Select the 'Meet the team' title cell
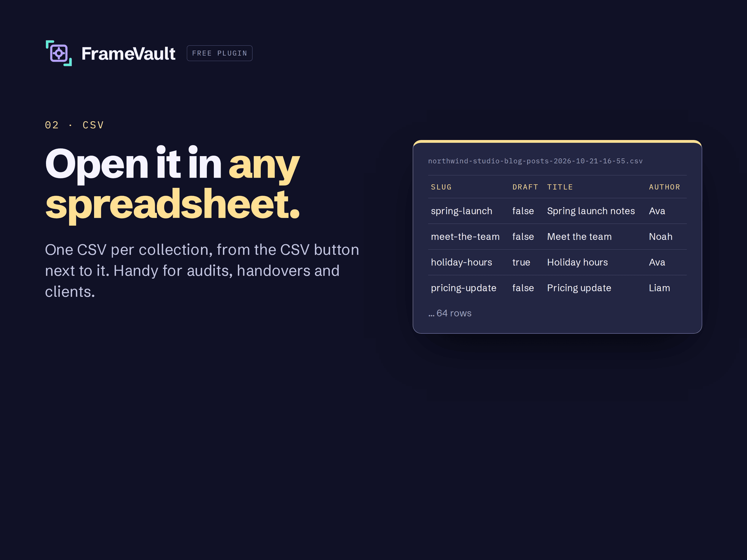 pos(579,237)
